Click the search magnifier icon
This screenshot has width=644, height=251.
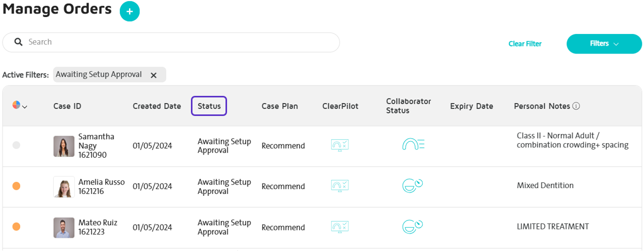[18, 42]
